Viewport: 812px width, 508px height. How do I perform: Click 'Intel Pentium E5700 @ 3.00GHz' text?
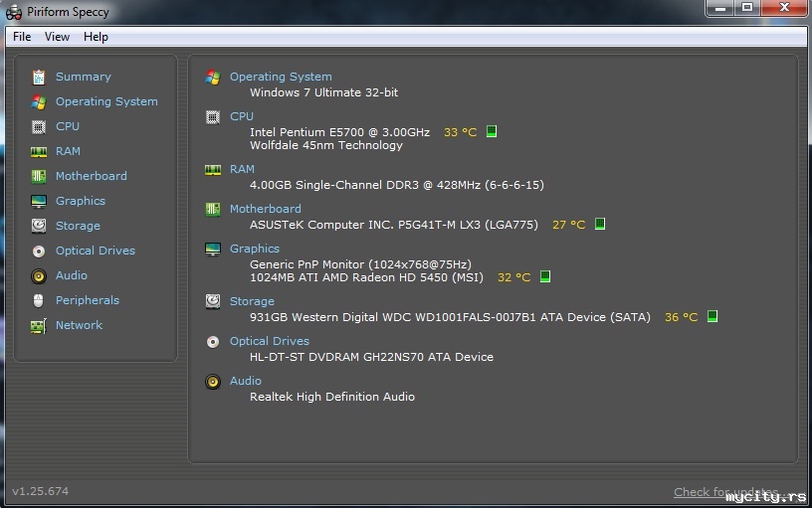pos(339,132)
